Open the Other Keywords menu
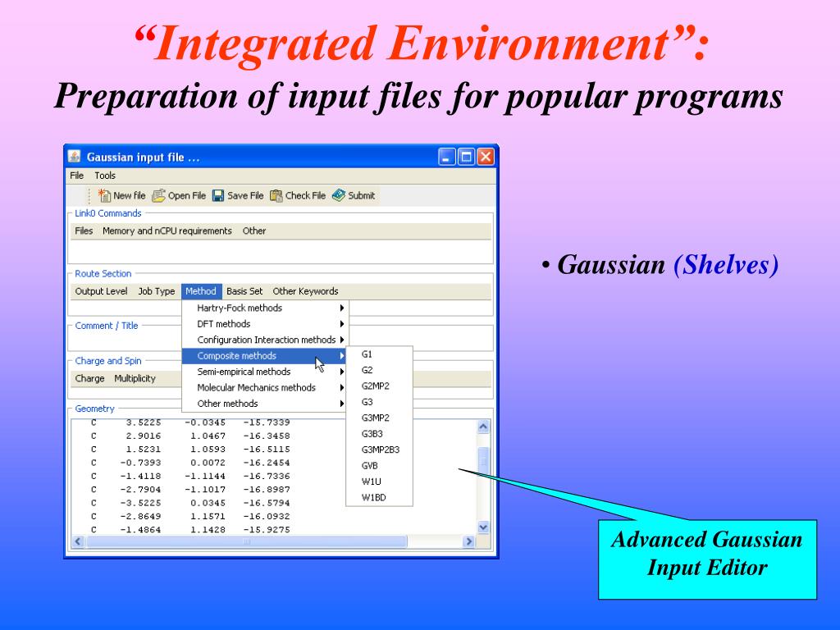The height and width of the screenshot is (630, 840). pos(305,291)
